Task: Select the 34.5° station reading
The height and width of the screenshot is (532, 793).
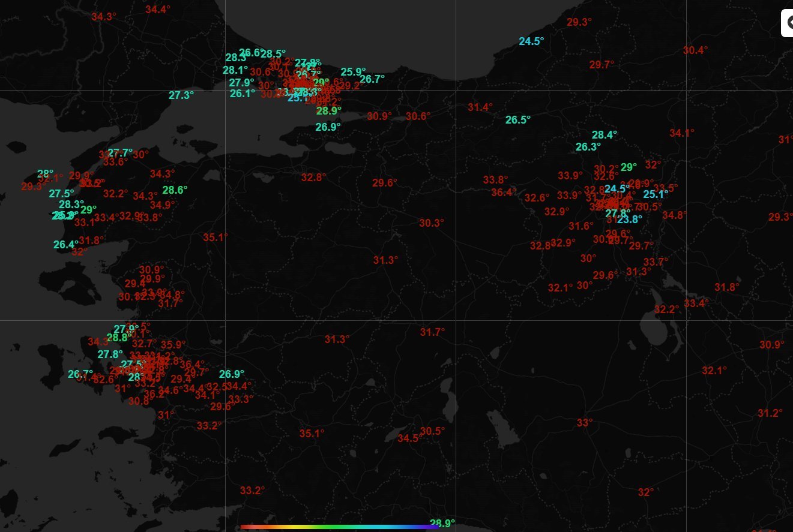Action: click(x=409, y=438)
